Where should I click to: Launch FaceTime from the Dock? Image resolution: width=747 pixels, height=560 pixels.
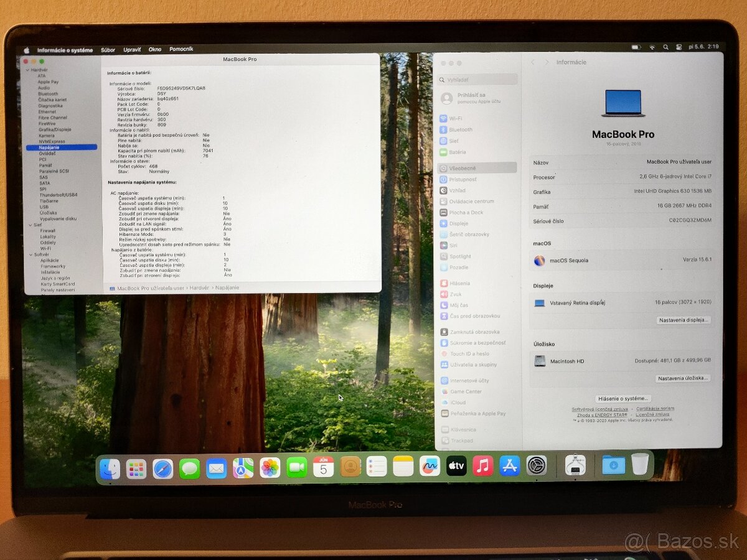[x=297, y=467]
